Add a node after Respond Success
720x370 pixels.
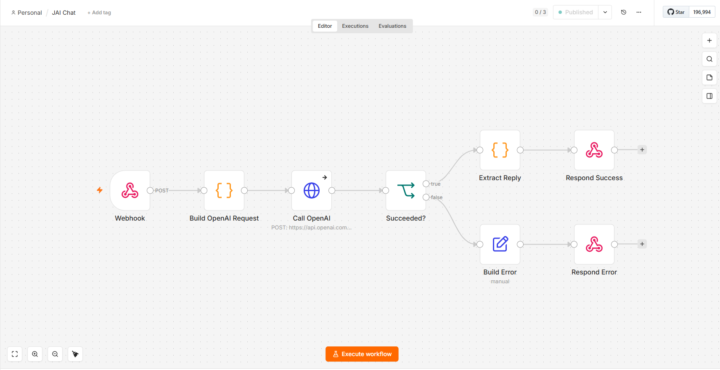click(642, 150)
